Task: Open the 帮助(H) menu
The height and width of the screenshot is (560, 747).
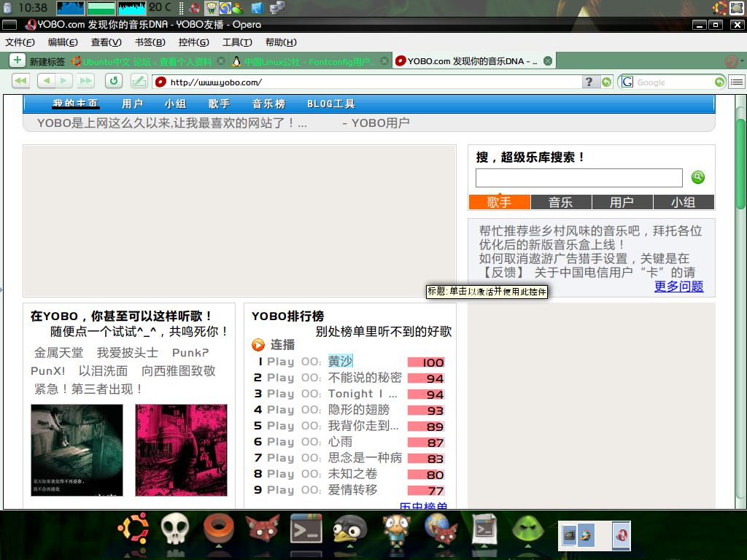Action: coord(281,42)
